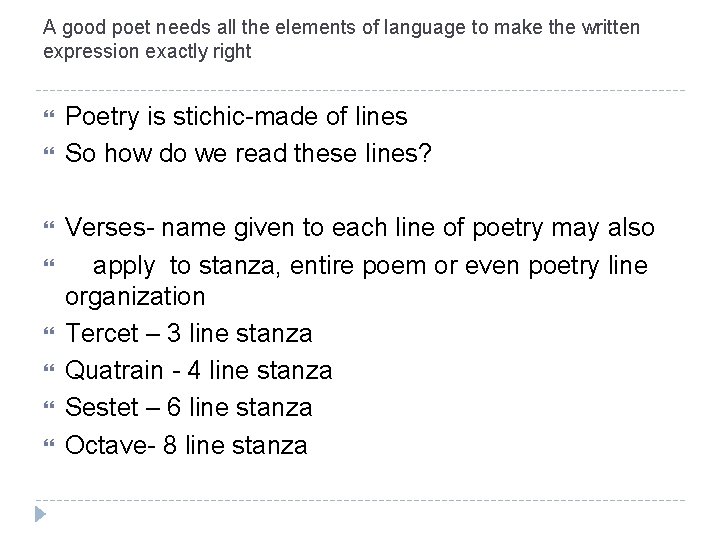Select the text "Quatrain - 4 line stanza"
This screenshot has height=540, width=720.
coord(198,371)
